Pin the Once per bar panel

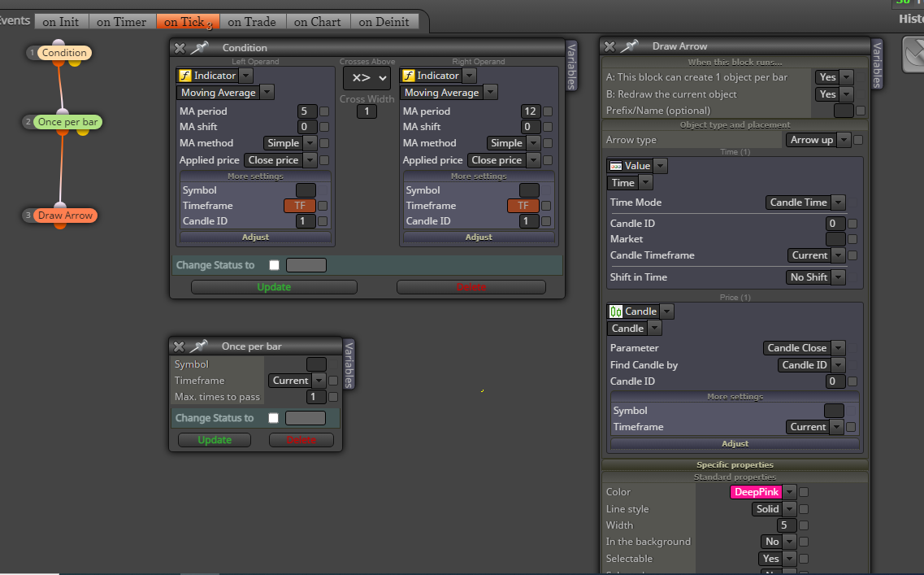pyautogui.click(x=199, y=346)
